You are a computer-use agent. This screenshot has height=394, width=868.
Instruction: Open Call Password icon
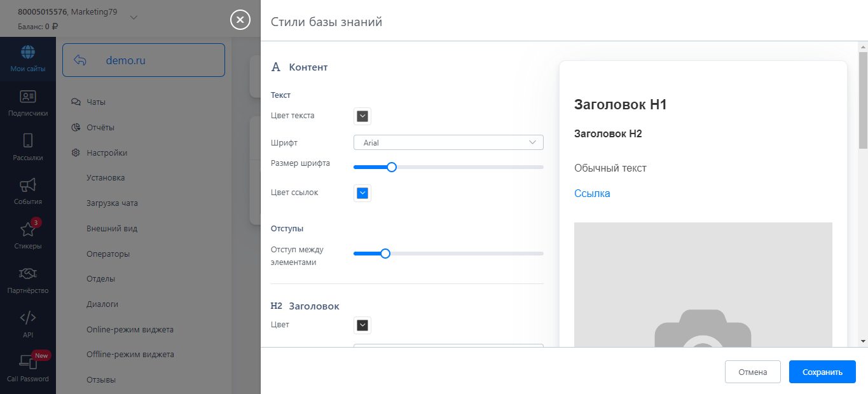click(x=28, y=362)
